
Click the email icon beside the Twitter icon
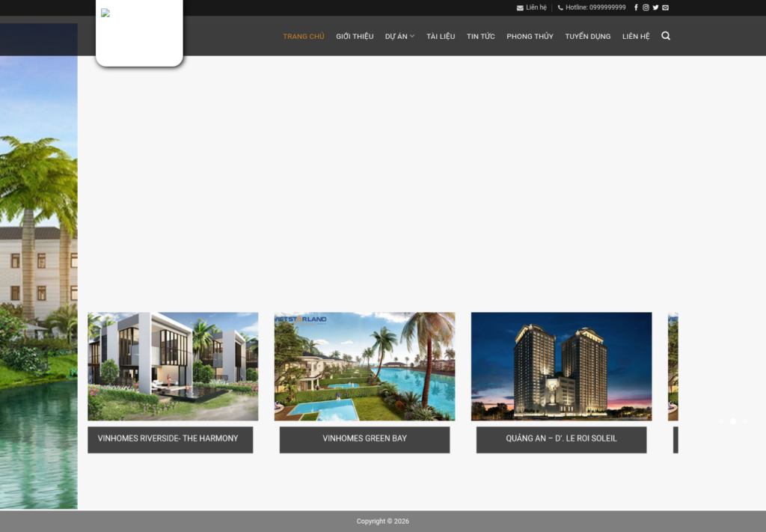point(665,7)
